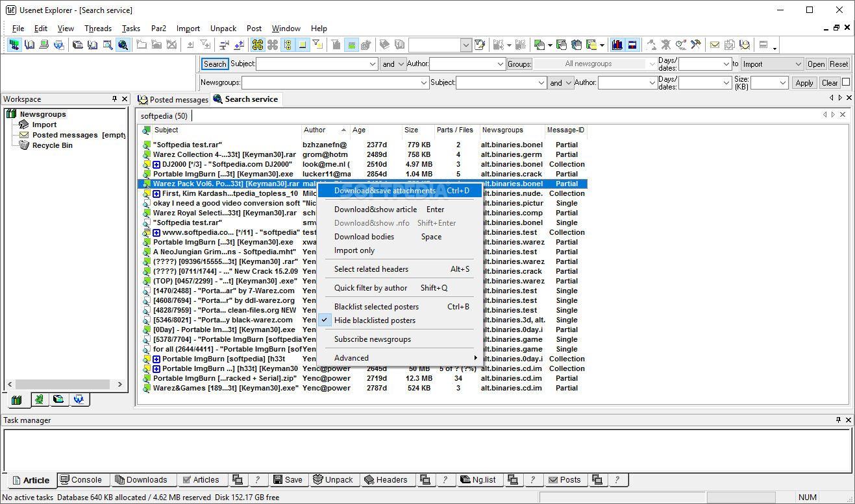Click the notepad-with-pencil icon beside toolbar combo
This screenshot has width=855, height=504.
pos(480,45)
